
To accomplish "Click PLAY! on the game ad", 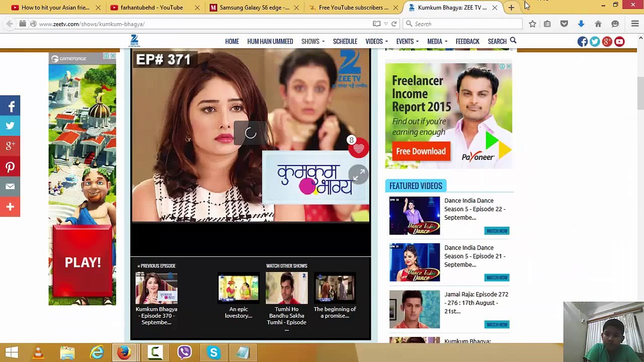I will coord(83,262).
